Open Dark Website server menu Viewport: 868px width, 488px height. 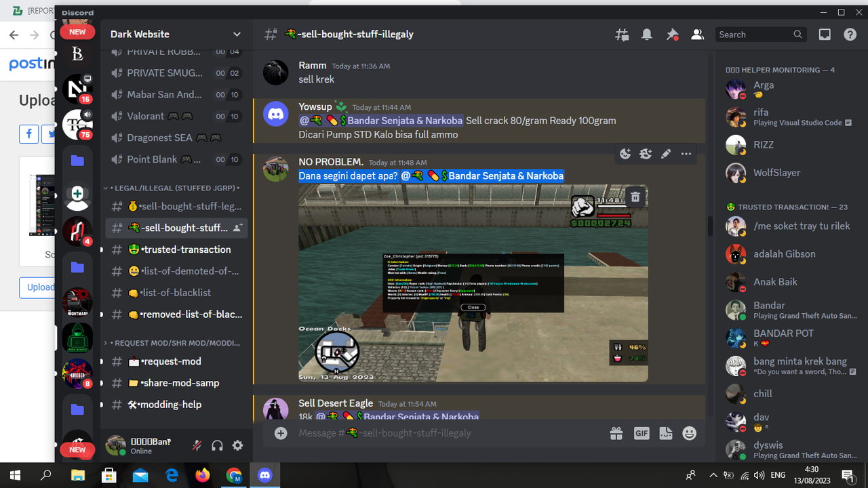pos(176,34)
